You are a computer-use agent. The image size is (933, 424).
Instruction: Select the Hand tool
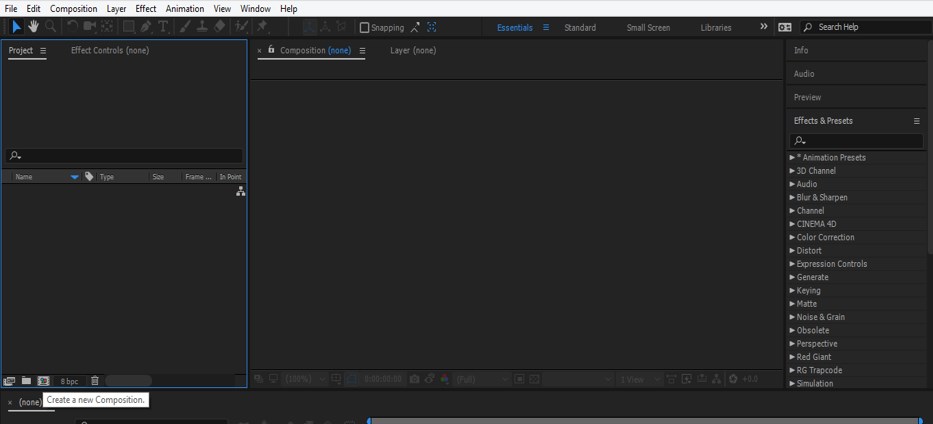tap(33, 27)
